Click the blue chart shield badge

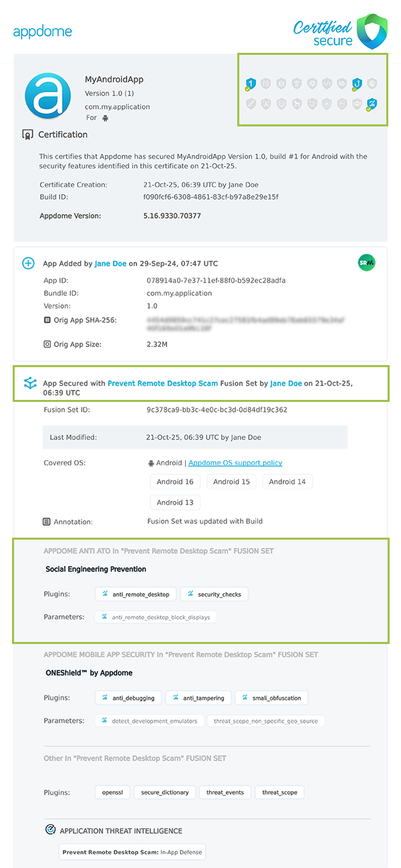coord(372,104)
